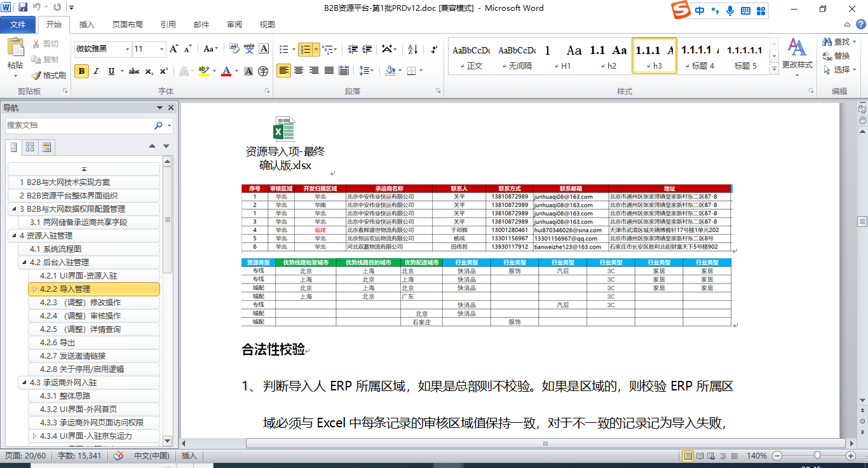This screenshot has width=868, height=468.
Task: Open the Change Case Aa dropdown
Action: [212, 49]
